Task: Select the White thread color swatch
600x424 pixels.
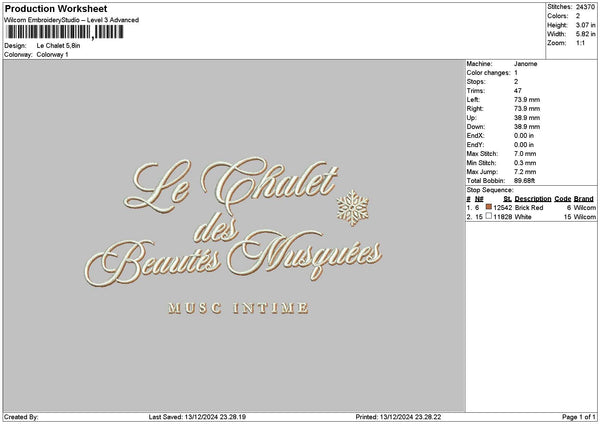Action: (489, 216)
